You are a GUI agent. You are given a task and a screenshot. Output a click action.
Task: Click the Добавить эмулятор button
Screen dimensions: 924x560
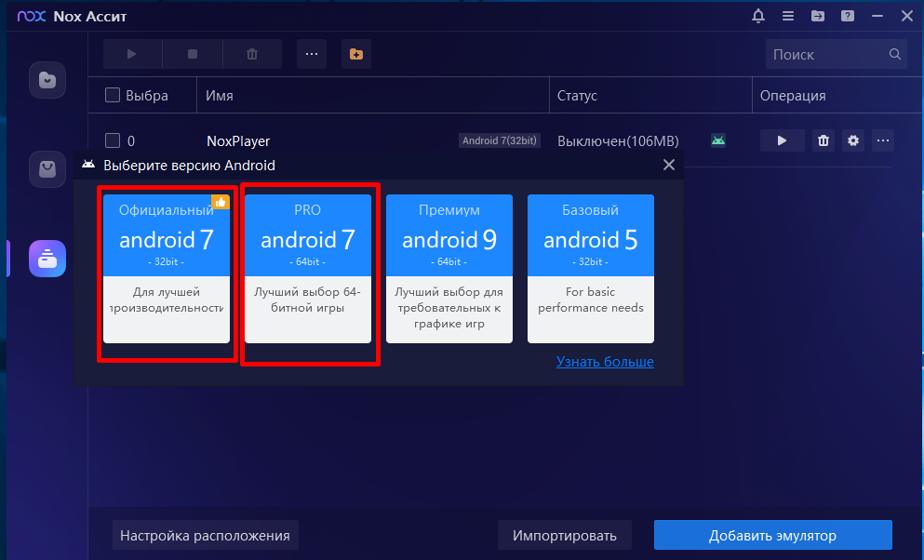tap(772, 535)
